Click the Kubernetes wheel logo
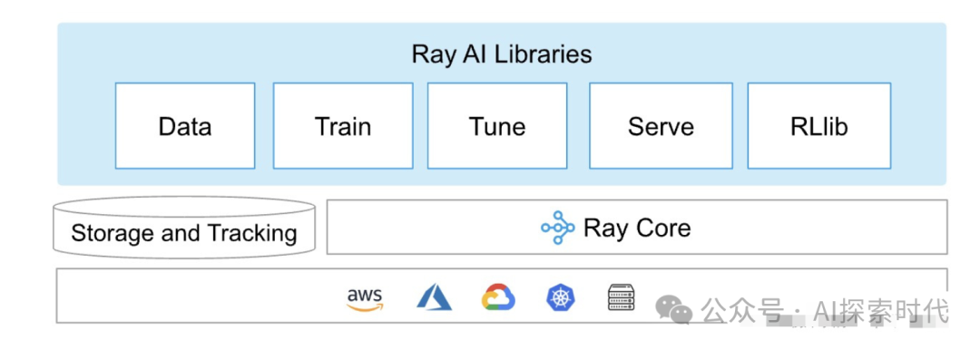 tap(562, 297)
